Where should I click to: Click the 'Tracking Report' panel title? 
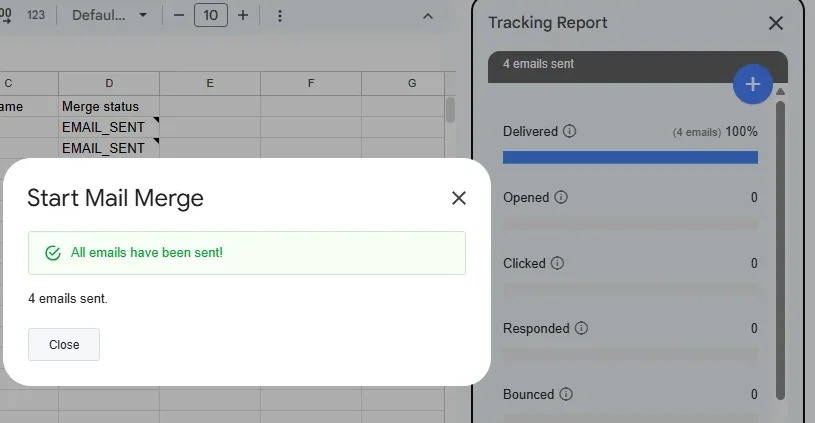(x=548, y=23)
